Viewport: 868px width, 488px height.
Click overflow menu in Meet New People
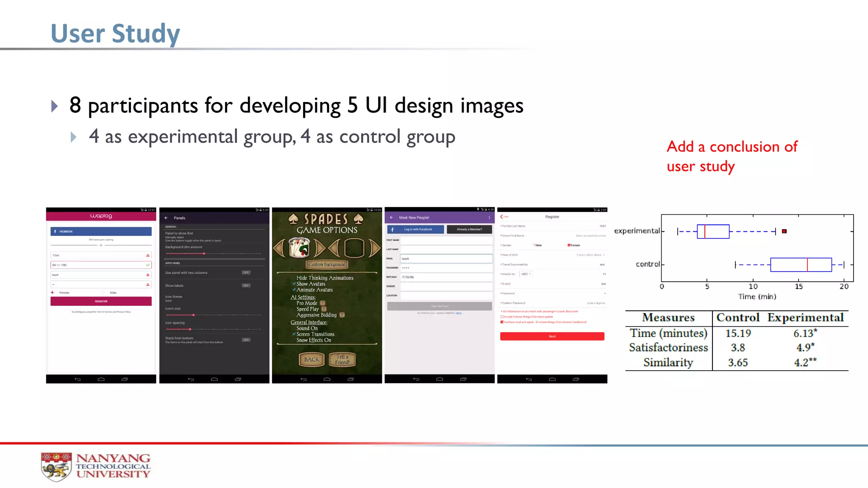489,217
